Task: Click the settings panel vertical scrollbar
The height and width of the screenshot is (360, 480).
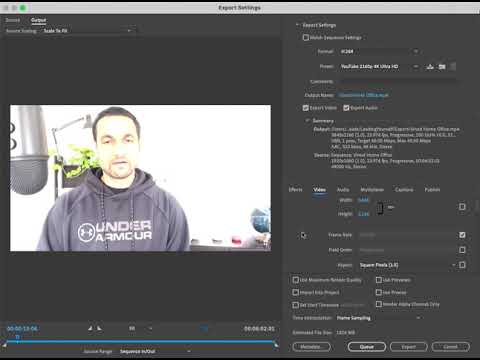Action: tap(478, 207)
